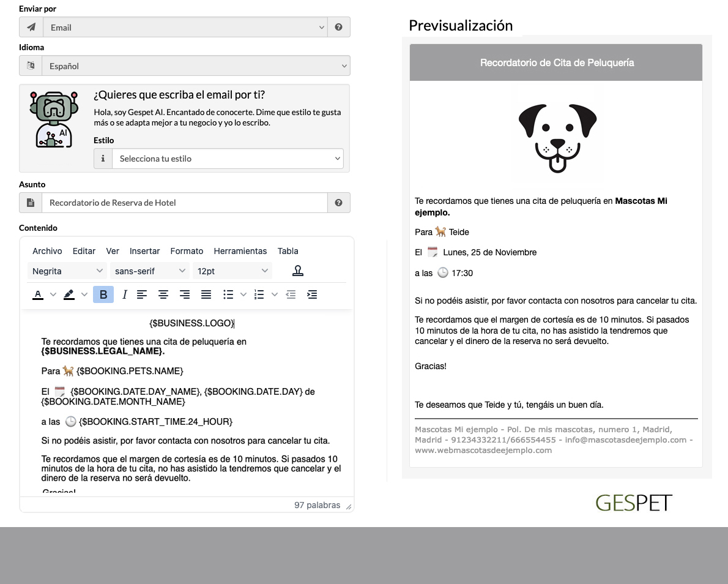Open the Selecciona tu estilo dropdown

click(x=228, y=159)
